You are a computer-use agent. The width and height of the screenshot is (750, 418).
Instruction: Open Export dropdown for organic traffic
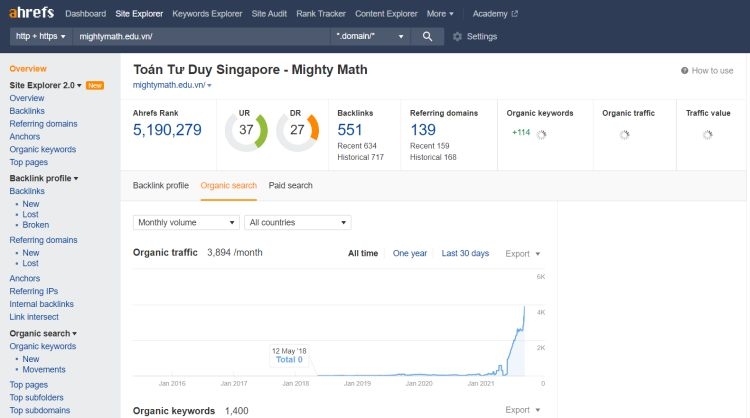coord(522,254)
